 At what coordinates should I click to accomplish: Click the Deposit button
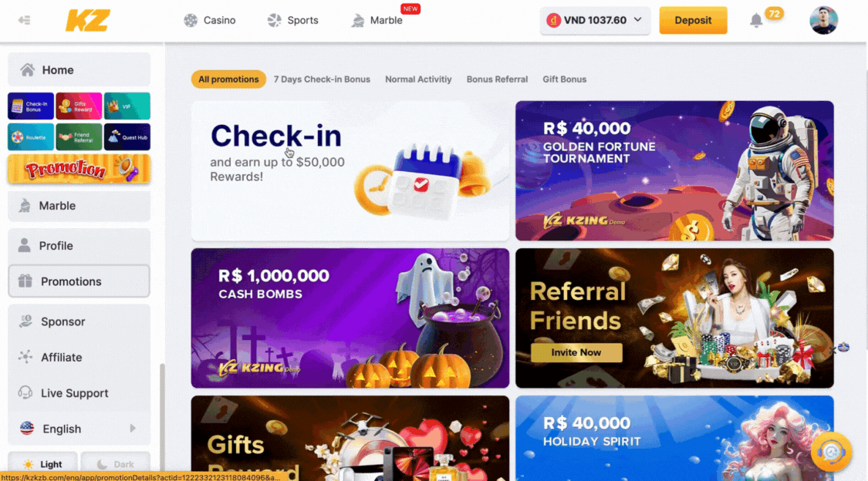[x=693, y=21]
